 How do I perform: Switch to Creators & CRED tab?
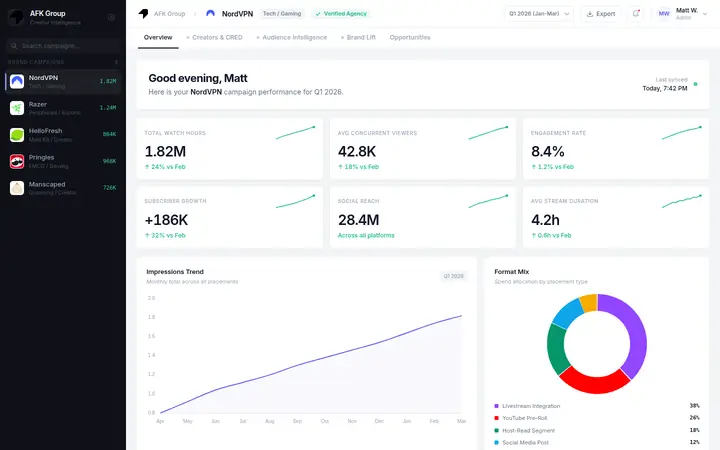pos(214,38)
